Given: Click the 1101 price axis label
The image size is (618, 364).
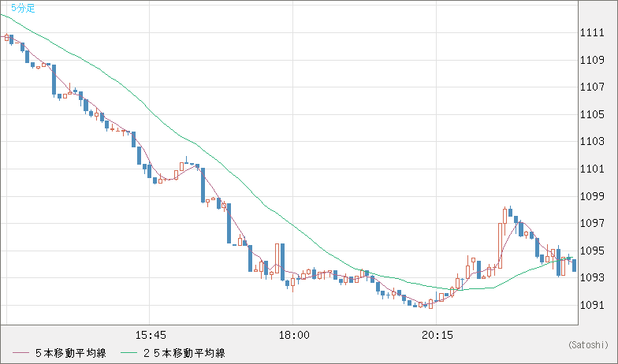Looking at the screenshot, I should coord(592,169).
